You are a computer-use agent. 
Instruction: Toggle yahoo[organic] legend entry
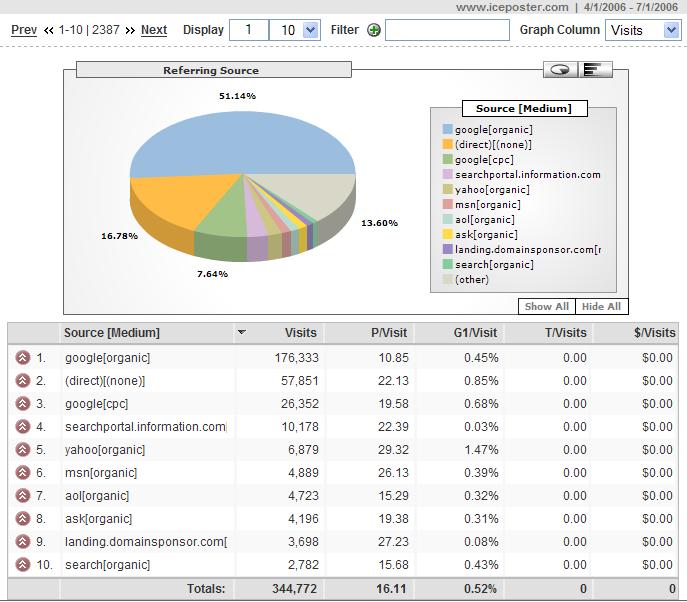492,189
